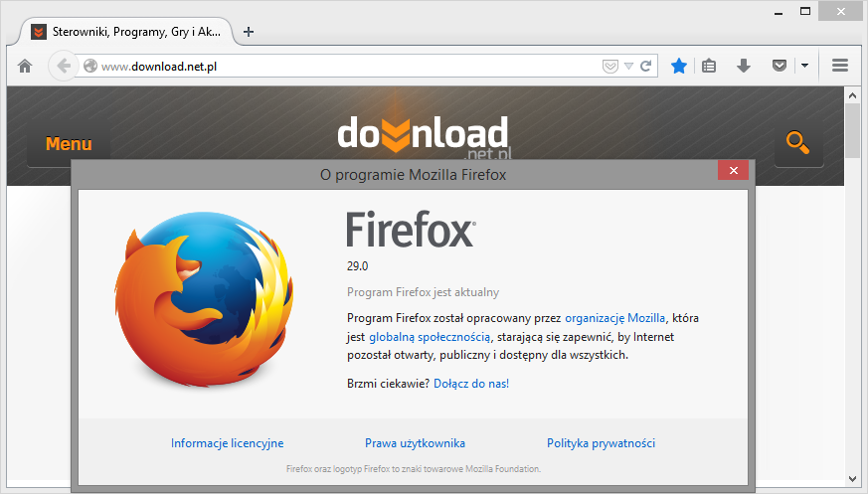Bookmark this page with the star
The image size is (868, 494).
pos(679,67)
